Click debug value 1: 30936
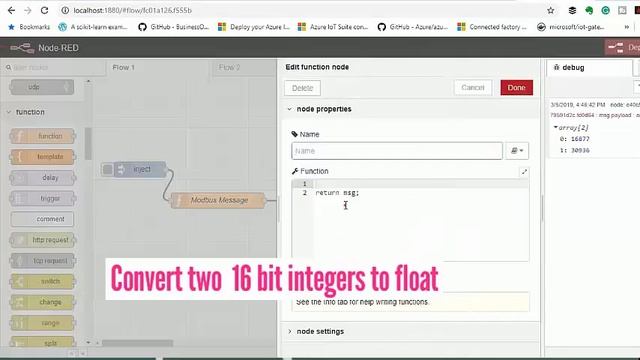The width and height of the screenshot is (640, 360). point(575,150)
